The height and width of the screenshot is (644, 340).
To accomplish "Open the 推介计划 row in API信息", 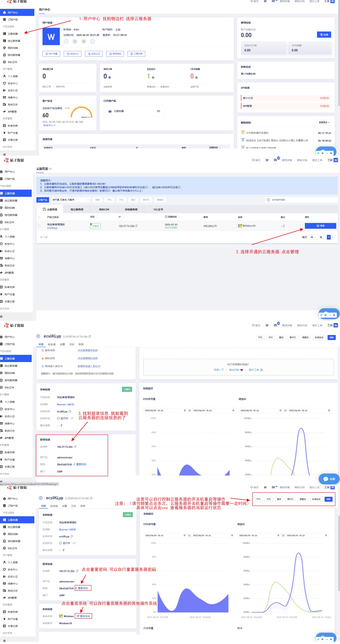I will (x=286, y=98).
